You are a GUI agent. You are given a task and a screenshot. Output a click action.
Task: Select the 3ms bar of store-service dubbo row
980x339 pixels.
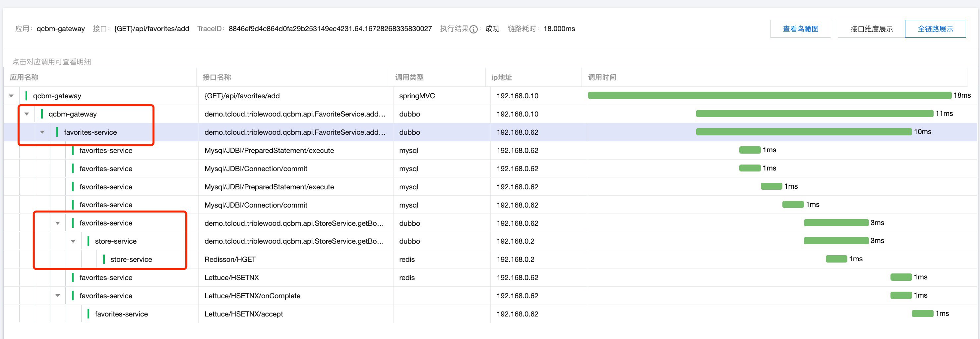836,241
